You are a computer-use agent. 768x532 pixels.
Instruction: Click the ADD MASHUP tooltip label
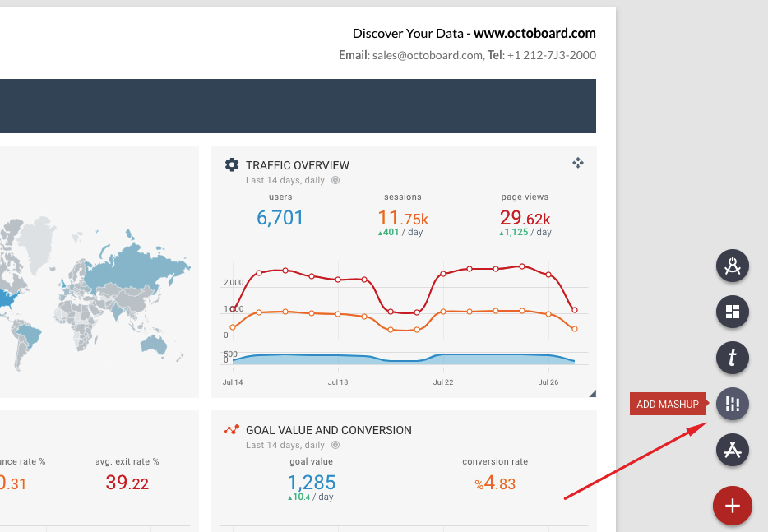point(667,405)
